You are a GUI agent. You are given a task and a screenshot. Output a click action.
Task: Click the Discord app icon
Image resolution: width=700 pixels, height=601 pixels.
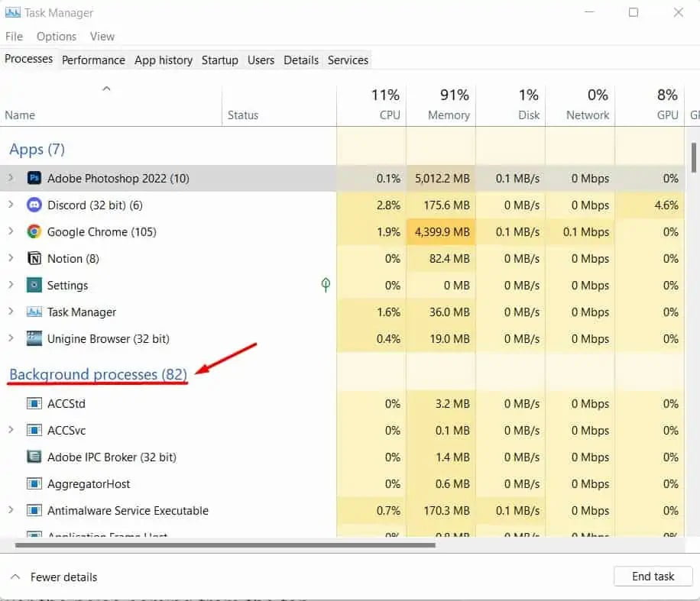point(34,205)
